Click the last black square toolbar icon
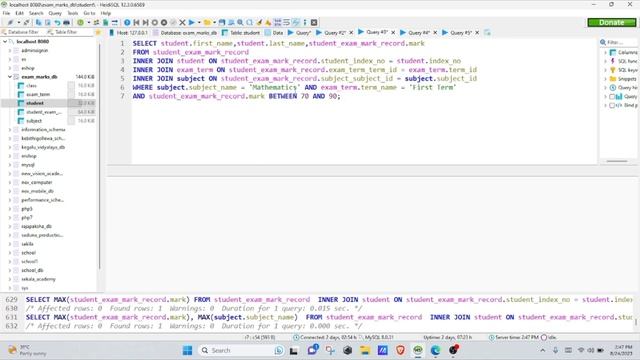This screenshot has width=640, height=360. tap(314, 22)
